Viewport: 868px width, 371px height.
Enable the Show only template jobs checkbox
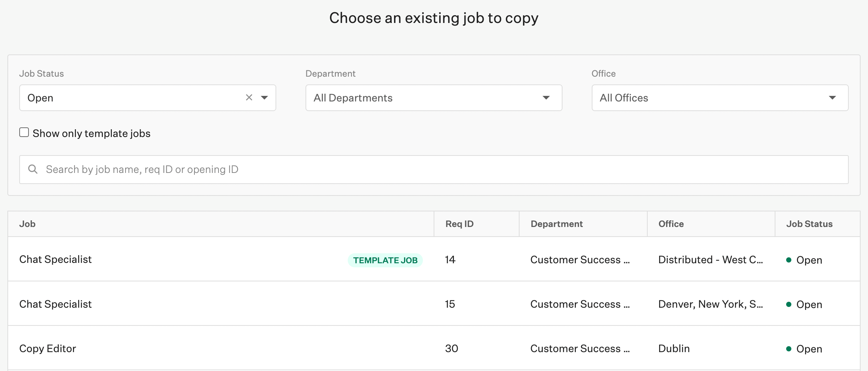click(24, 132)
